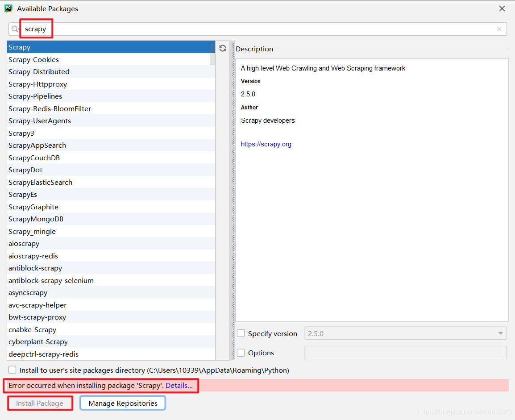Click the 'Scrapy developers' author text

pyautogui.click(x=268, y=121)
